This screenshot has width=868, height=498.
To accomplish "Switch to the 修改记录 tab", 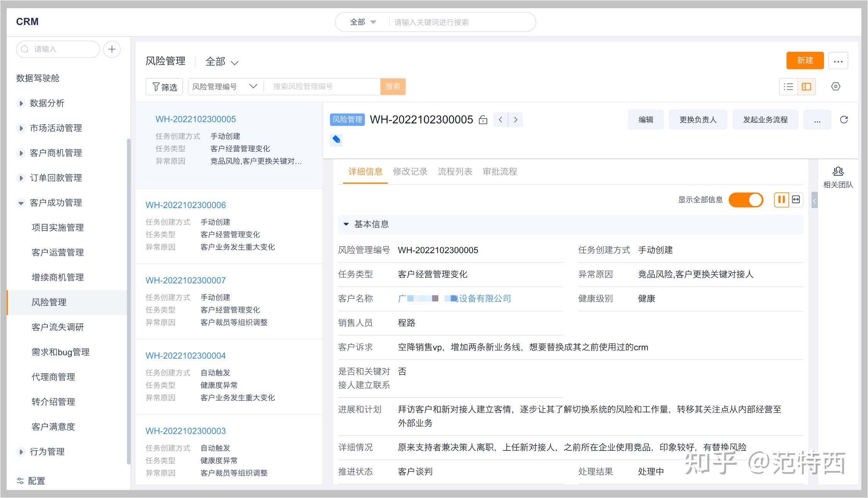I will (410, 171).
